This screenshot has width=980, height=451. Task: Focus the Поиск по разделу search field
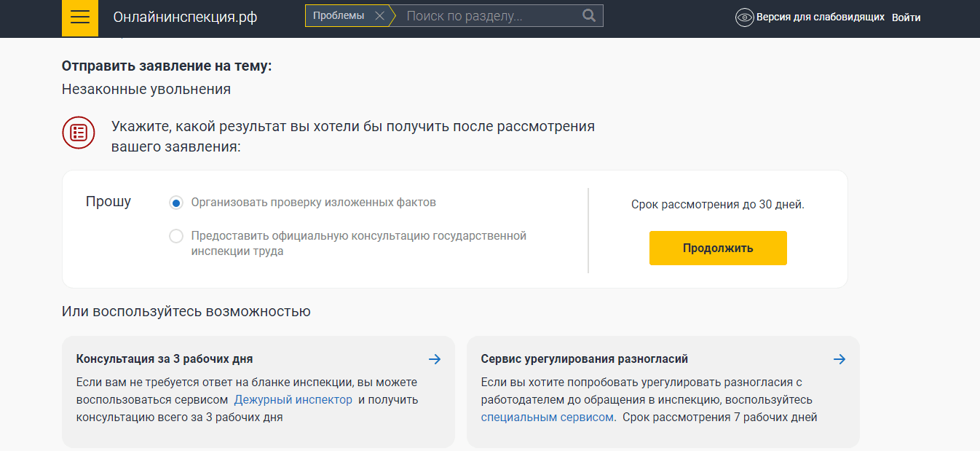pyautogui.click(x=488, y=16)
